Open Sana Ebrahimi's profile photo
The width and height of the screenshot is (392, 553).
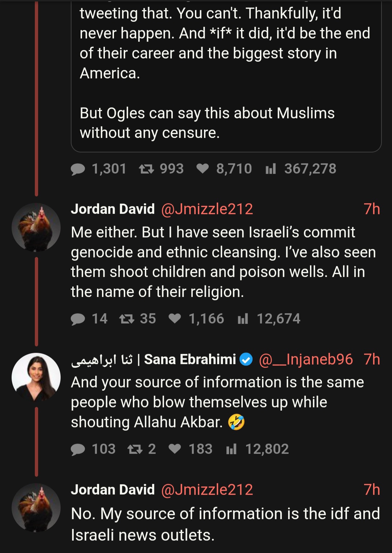coord(36,377)
